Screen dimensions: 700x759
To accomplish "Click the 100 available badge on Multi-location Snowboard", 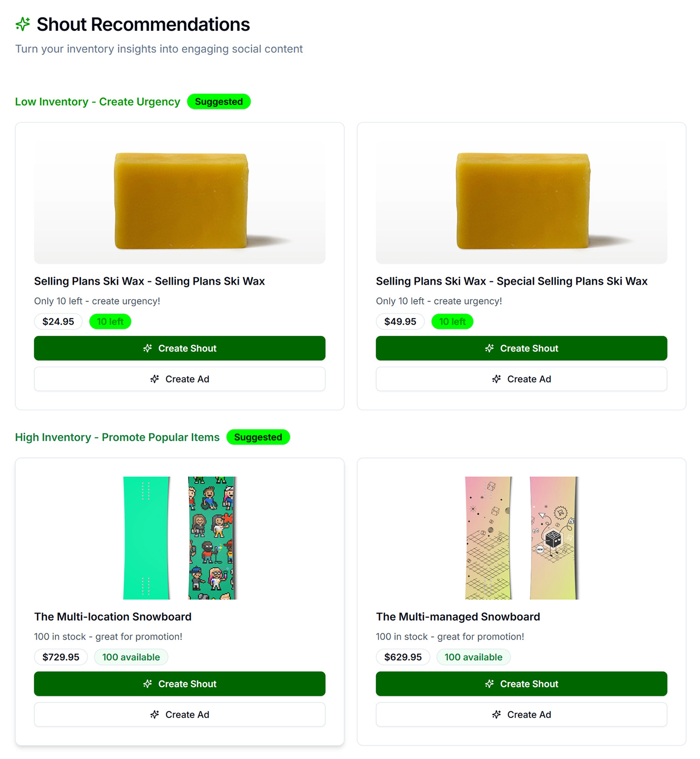I will [131, 657].
